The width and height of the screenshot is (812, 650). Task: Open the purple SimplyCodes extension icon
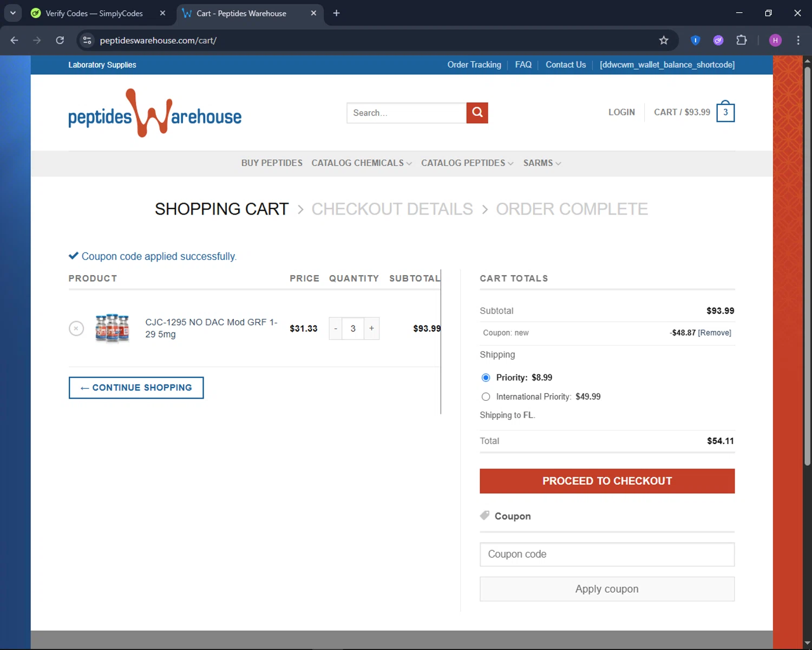(x=718, y=40)
